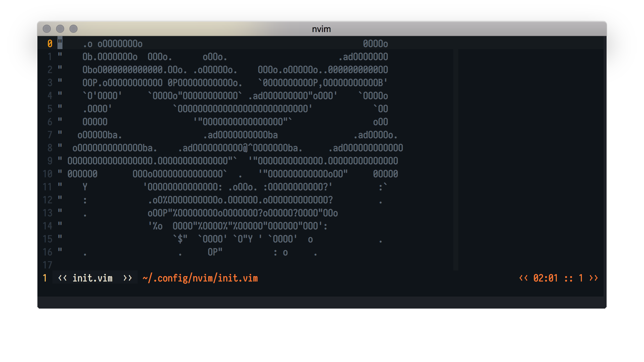Screen dimensions: 644x362
Task: Click the highlighted current line number 0
Action: (50, 43)
